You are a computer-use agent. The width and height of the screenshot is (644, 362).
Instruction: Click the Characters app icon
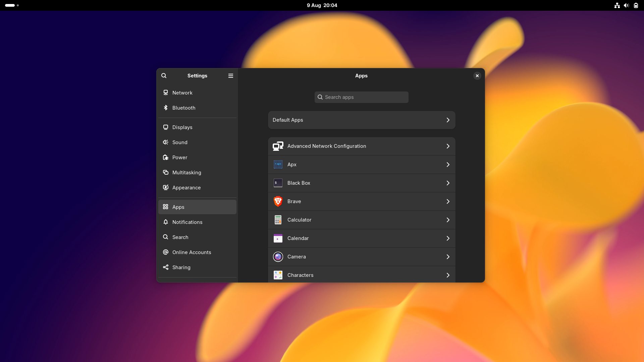pos(278,275)
